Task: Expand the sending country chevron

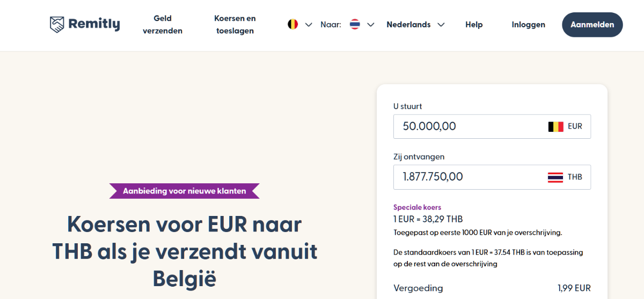Action: point(309,25)
